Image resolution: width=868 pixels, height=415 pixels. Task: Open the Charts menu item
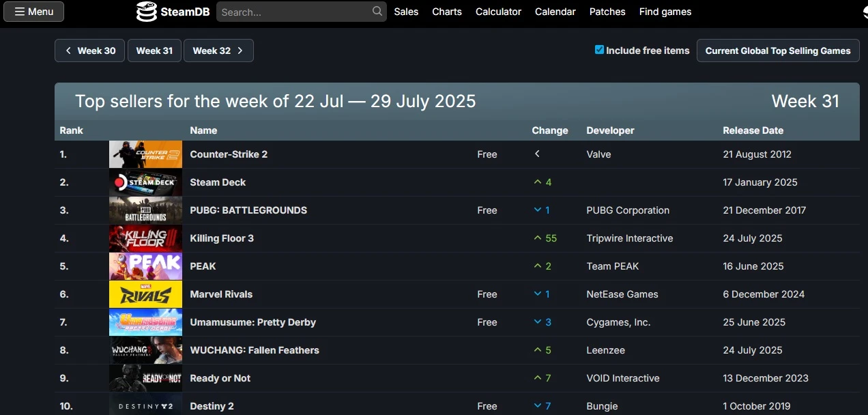pos(447,12)
